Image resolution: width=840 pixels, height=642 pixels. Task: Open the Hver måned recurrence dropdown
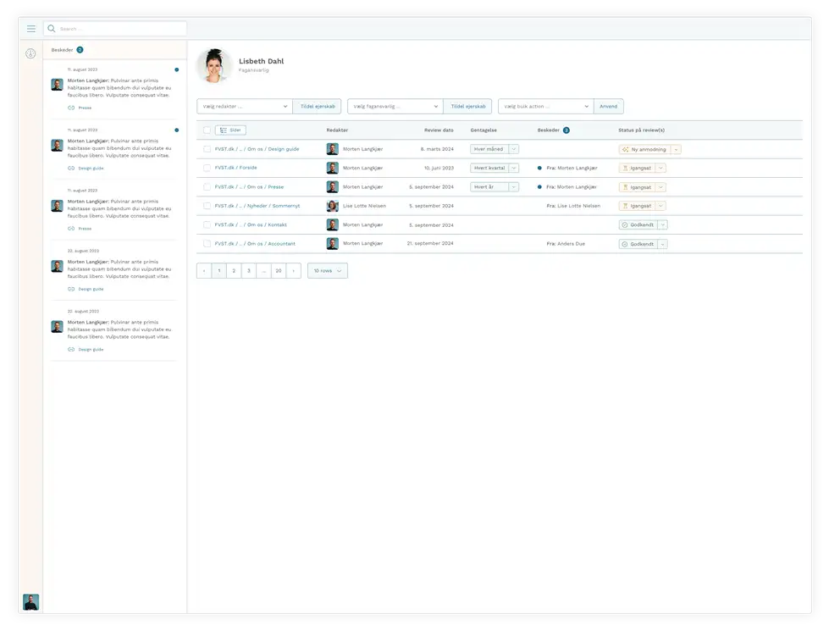point(495,150)
